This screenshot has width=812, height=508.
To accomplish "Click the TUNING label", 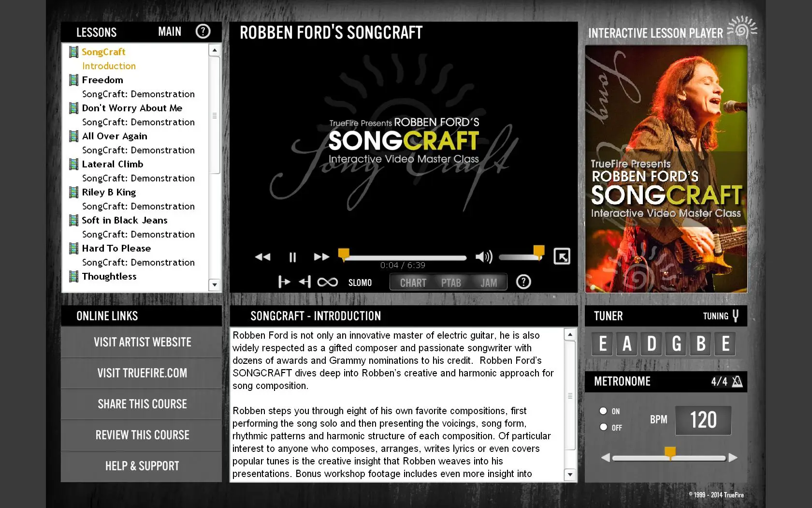I will click(x=715, y=316).
